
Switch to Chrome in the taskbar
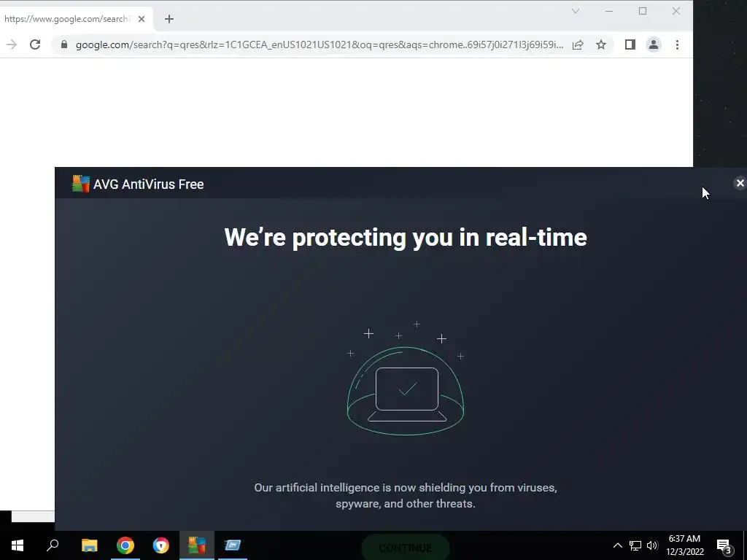[x=125, y=545]
